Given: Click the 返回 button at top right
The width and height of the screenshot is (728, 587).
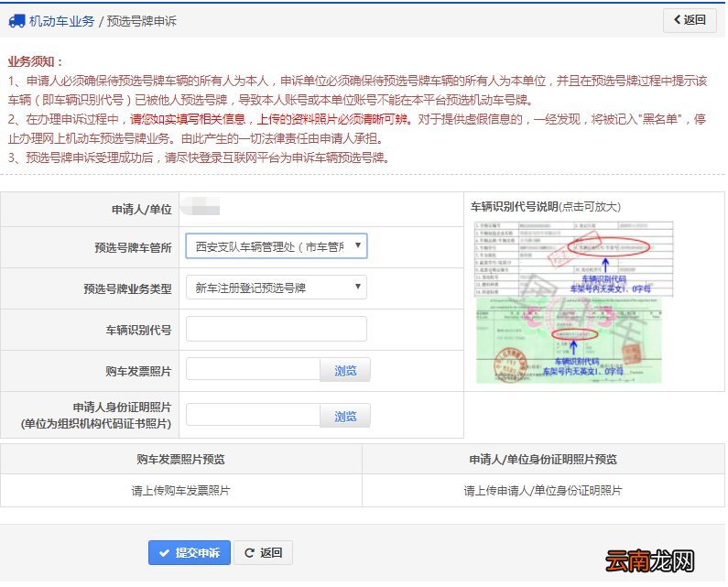Looking at the screenshot, I should (690, 20).
